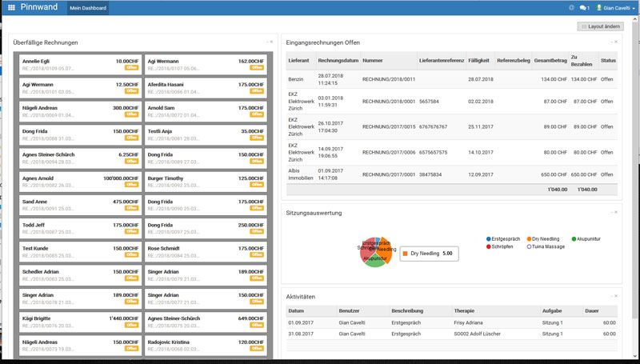Viewport: 640px width, 364px height.
Task: Open the Radojovic Kristina invoice card
Action: click(x=206, y=346)
